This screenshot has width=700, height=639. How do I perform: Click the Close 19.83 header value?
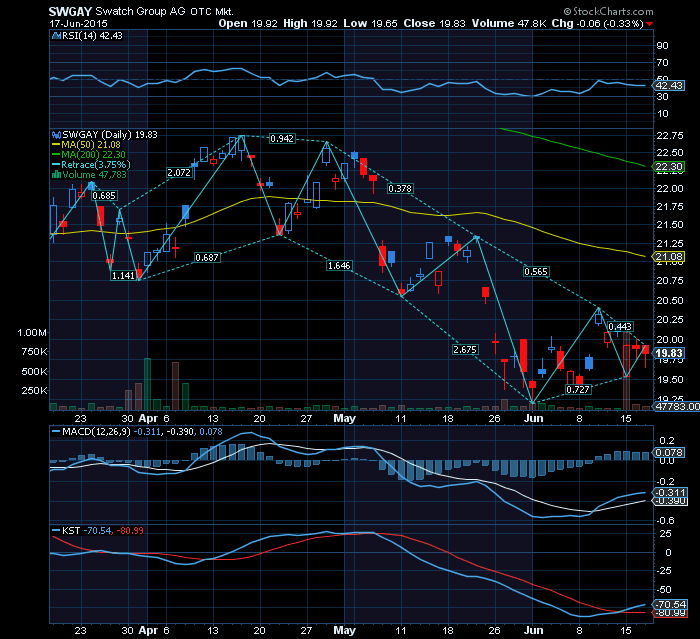pyautogui.click(x=434, y=24)
